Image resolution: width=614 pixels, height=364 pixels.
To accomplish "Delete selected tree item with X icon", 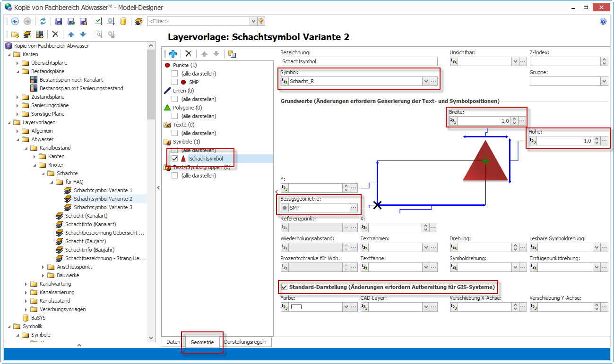I will tap(55, 34).
